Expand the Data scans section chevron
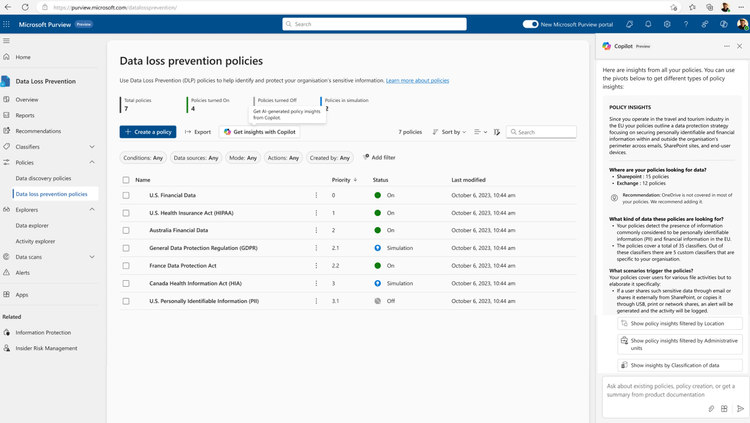 click(92, 256)
